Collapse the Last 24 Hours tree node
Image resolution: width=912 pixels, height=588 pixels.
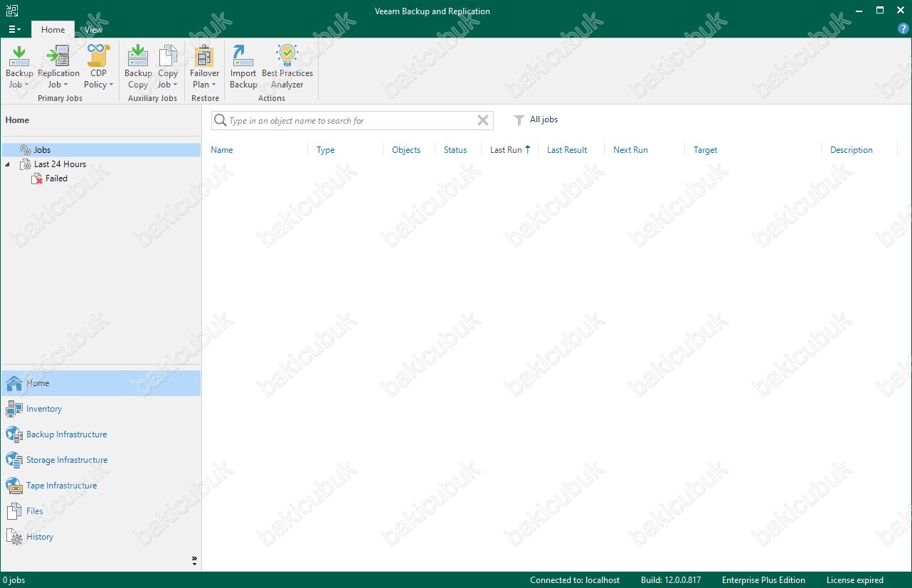pyautogui.click(x=8, y=164)
